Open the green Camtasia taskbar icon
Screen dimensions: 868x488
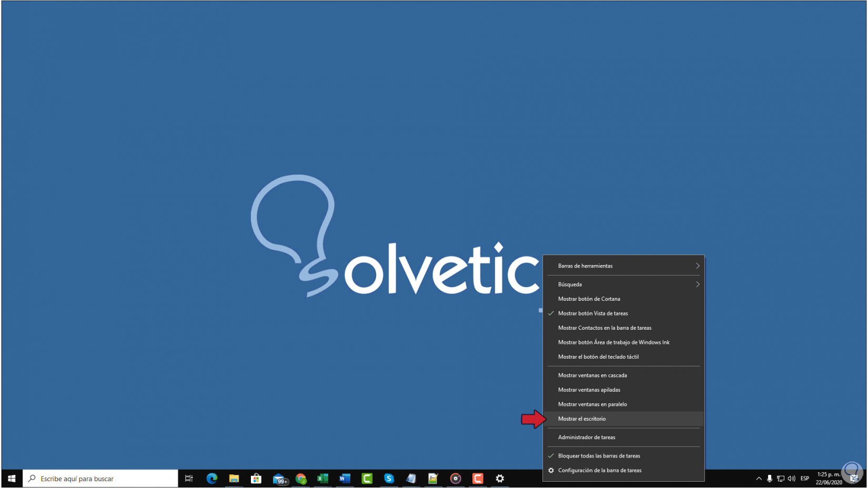tap(367, 479)
